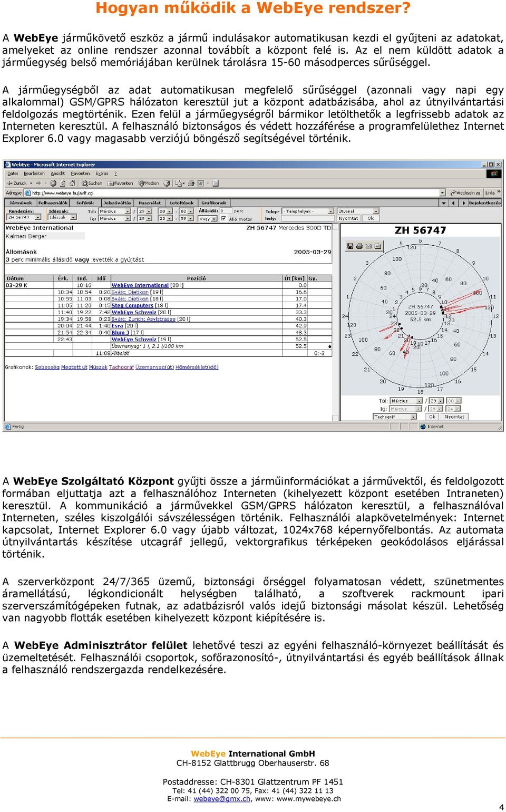Switch to the Járművek tab
506x812 pixels.
[21, 202]
